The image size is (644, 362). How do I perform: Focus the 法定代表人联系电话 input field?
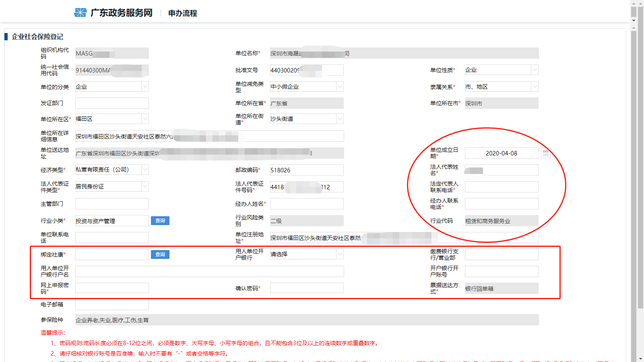coord(501,187)
